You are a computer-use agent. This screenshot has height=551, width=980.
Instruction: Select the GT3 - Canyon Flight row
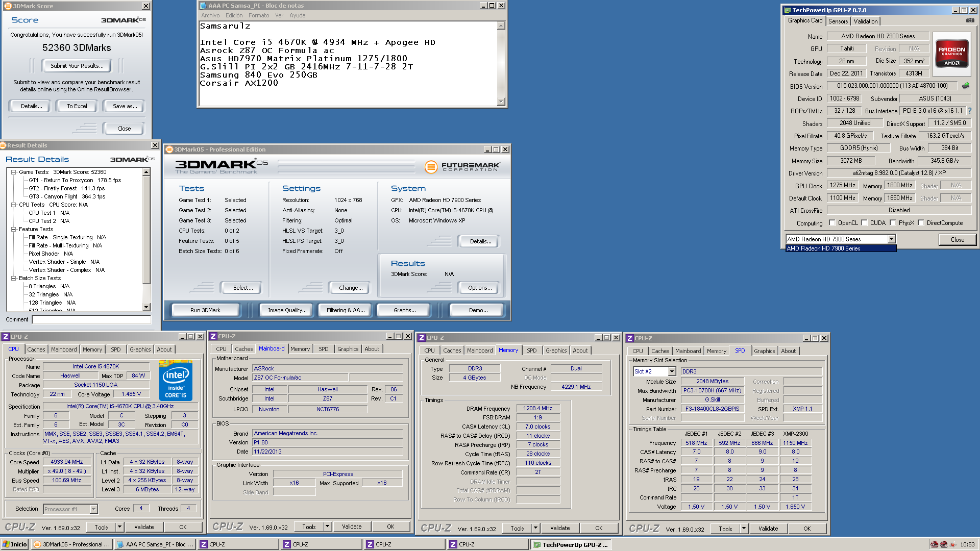(67, 196)
